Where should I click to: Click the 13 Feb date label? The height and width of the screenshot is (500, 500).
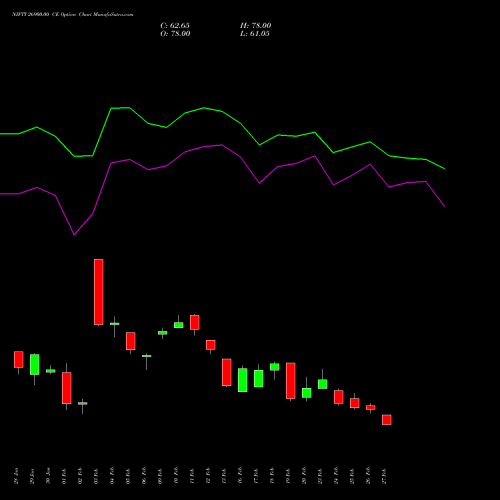click(224, 476)
